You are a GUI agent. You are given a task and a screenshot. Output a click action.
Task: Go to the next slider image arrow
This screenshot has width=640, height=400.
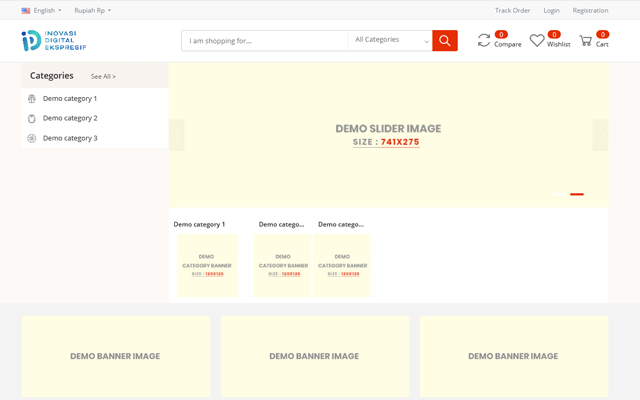(600, 135)
